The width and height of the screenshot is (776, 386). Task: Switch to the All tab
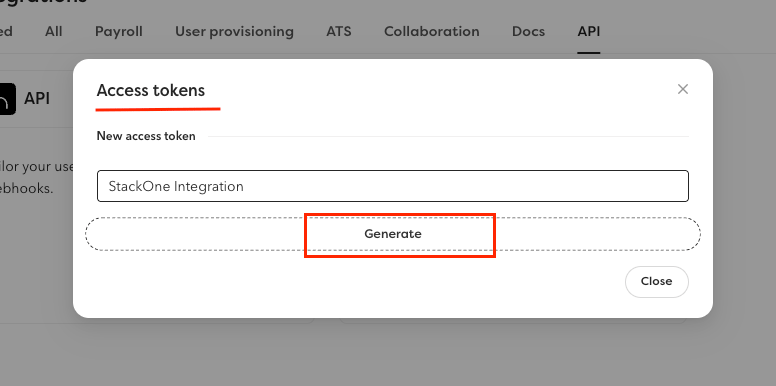53,32
